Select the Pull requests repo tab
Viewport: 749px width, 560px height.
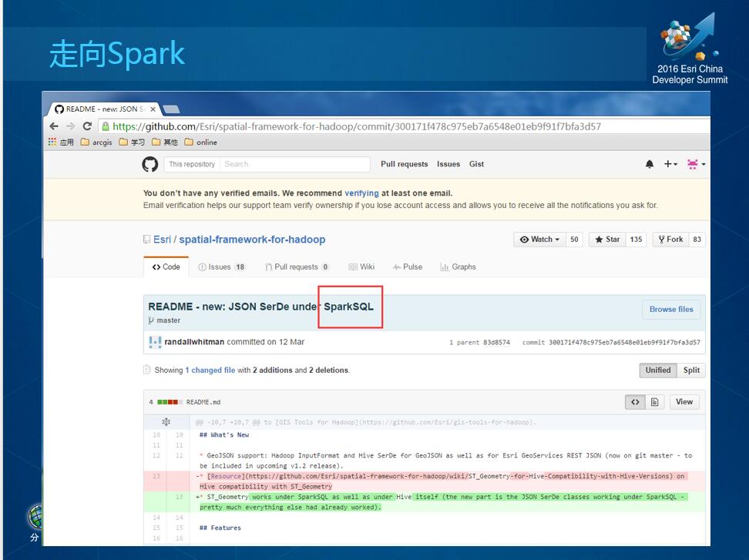[297, 267]
